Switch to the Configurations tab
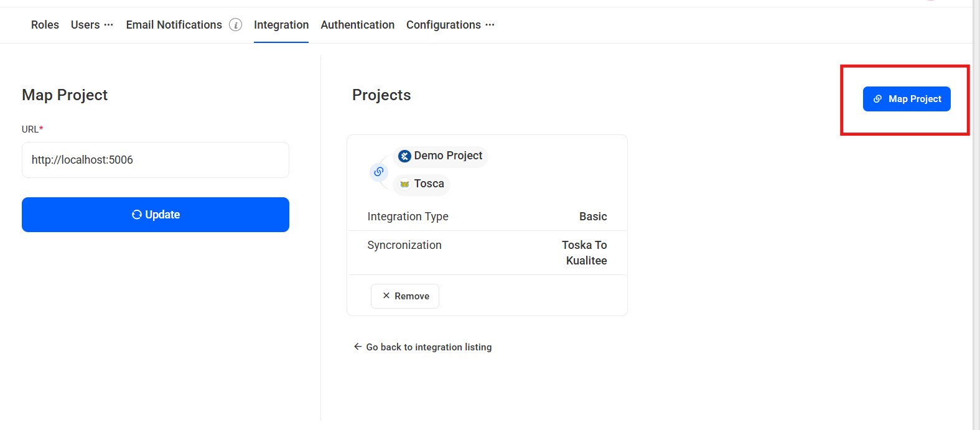 pyautogui.click(x=443, y=25)
